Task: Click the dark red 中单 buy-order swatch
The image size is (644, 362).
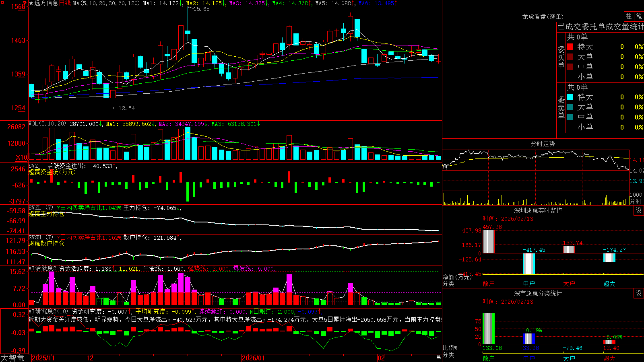Action: 570,66
